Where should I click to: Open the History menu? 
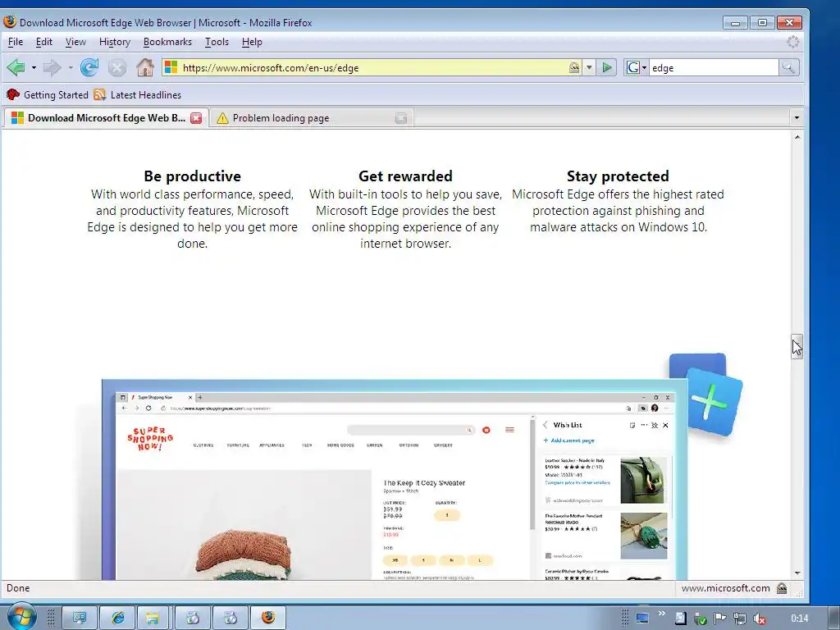click(x=115, y=42)
